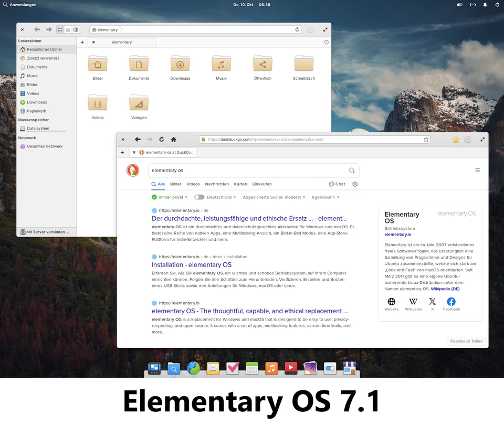The width and height of the screenshot is (504, 425).
Task: Open the DuckDuckGo hamburger menu
Action: (477, 171)
